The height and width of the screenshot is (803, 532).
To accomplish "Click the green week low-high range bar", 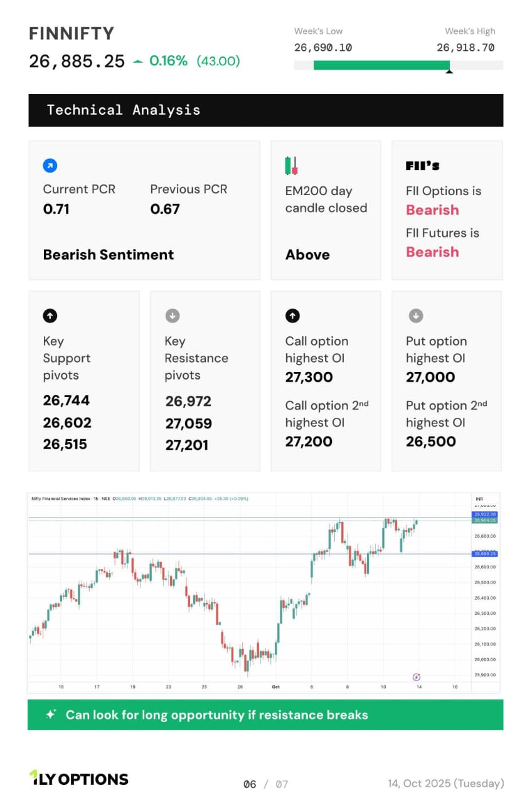I will pos(381,65).
